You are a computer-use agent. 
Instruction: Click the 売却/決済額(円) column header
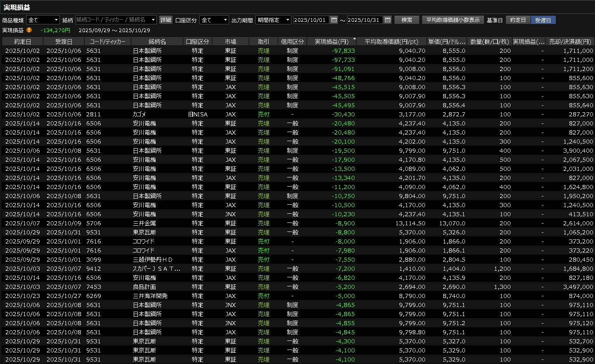coord(570,42)
